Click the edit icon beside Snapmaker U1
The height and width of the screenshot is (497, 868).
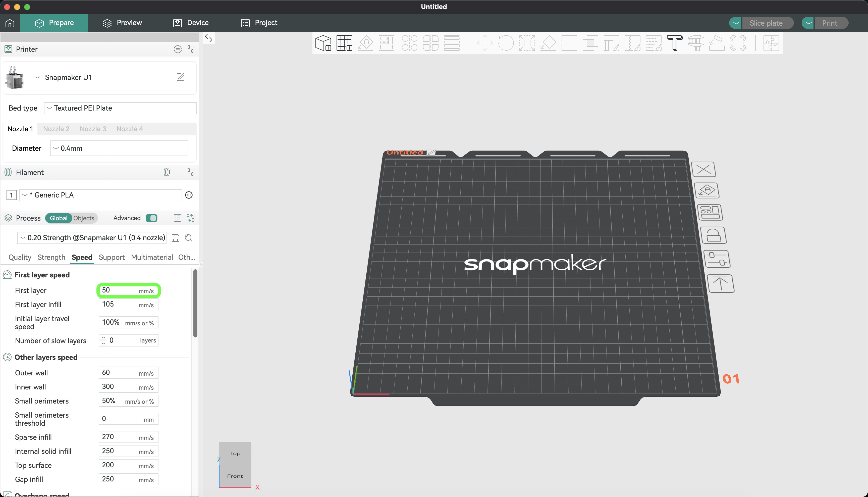pyautogui.click(x=181, y=77)
